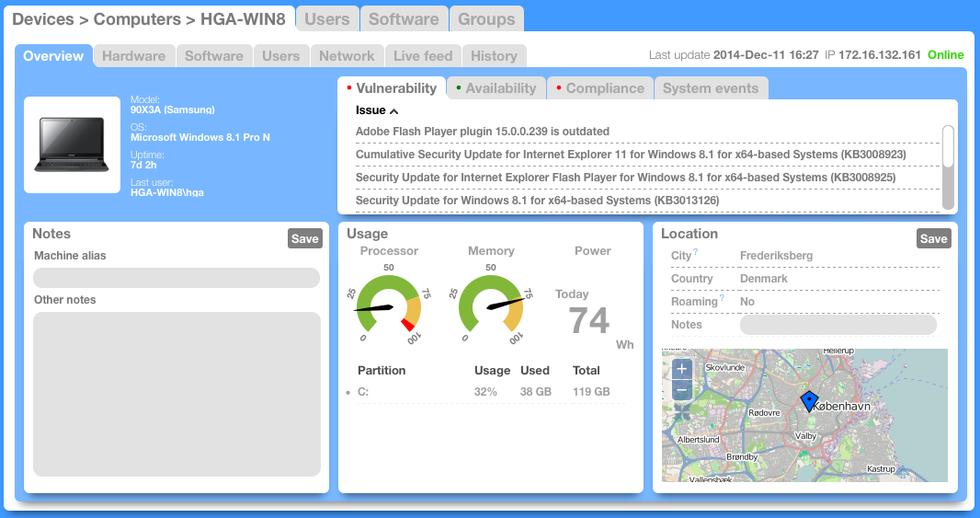Switch to the Hardware tab
Image resolution: width=980 pixels, height=518 pixels.
tap(133, 56)
